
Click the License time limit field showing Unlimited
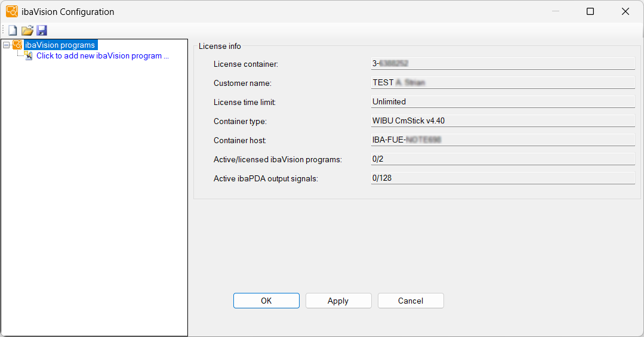coord(503,102)
